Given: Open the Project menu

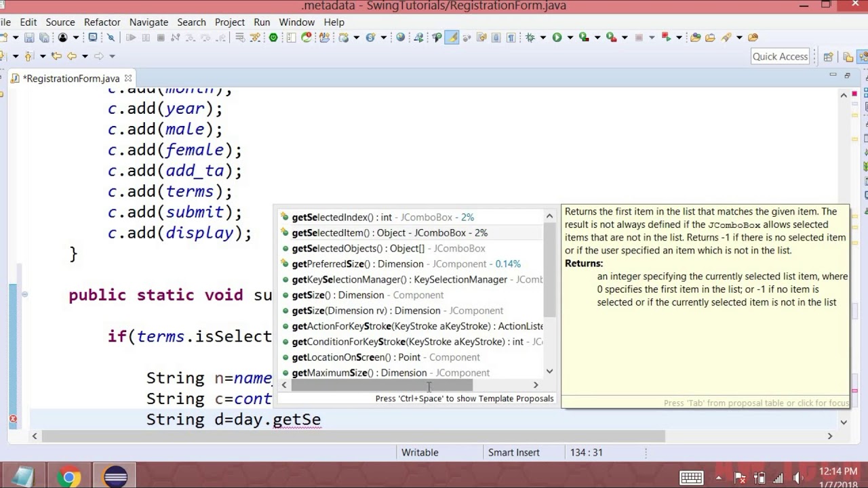Looking at the screenshot, I should 230,22.
